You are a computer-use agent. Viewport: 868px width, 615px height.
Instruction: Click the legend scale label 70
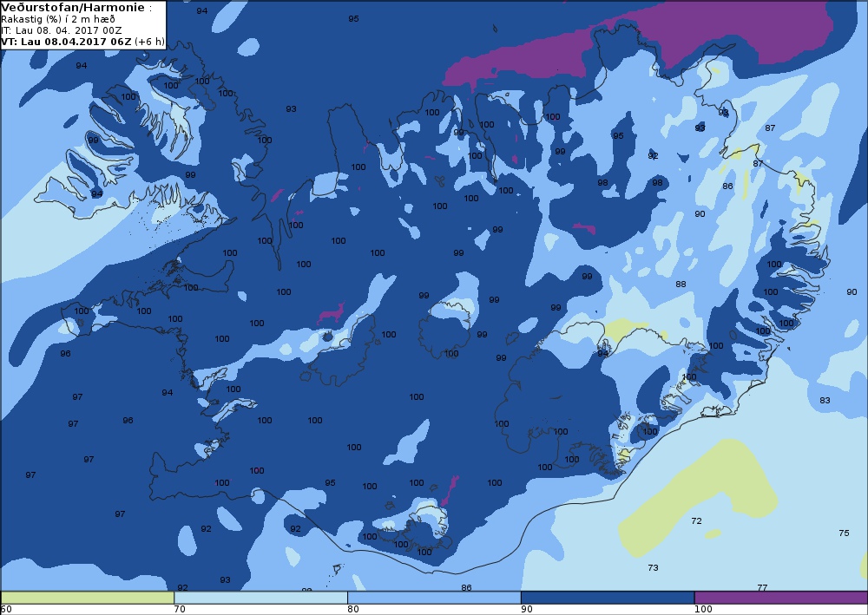tap(180, 610)
